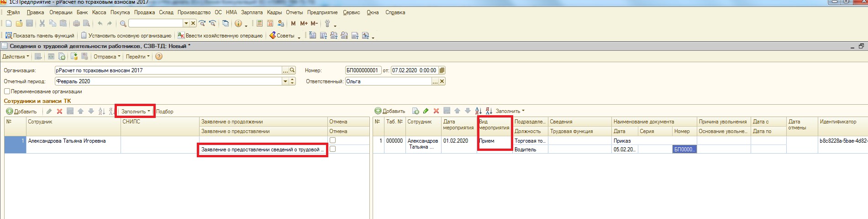Expand the left 'Заполнить' dropdown
868x219 pixels.
[135, 112]
